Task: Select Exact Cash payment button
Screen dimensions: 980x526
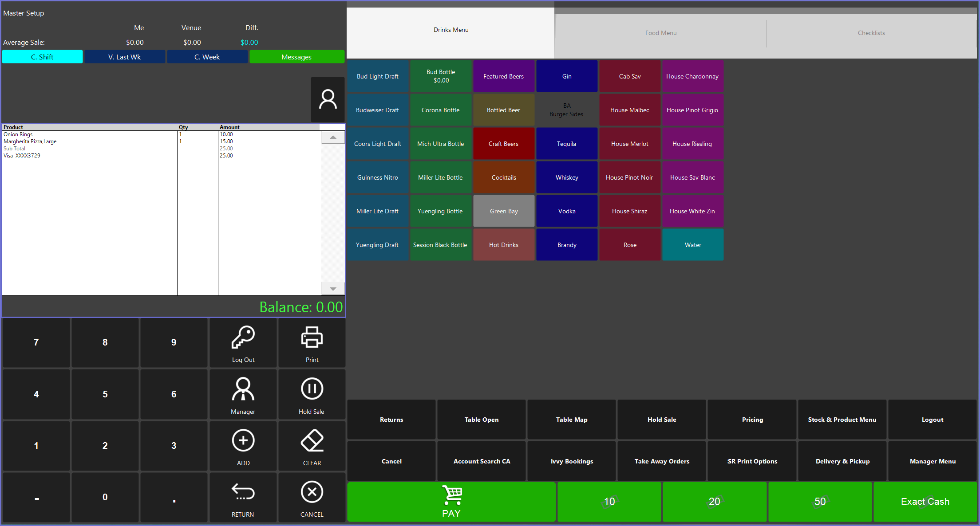Action: click(x=925, y=502)
